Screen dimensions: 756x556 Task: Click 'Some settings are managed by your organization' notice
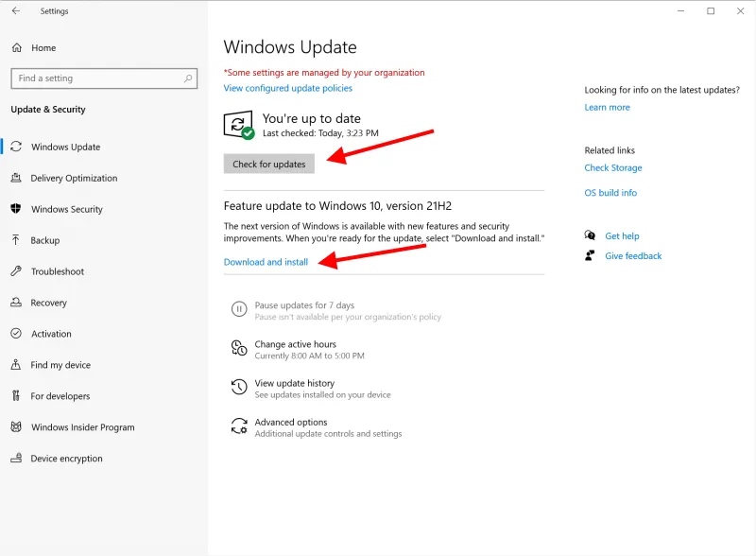click(324, 73)
